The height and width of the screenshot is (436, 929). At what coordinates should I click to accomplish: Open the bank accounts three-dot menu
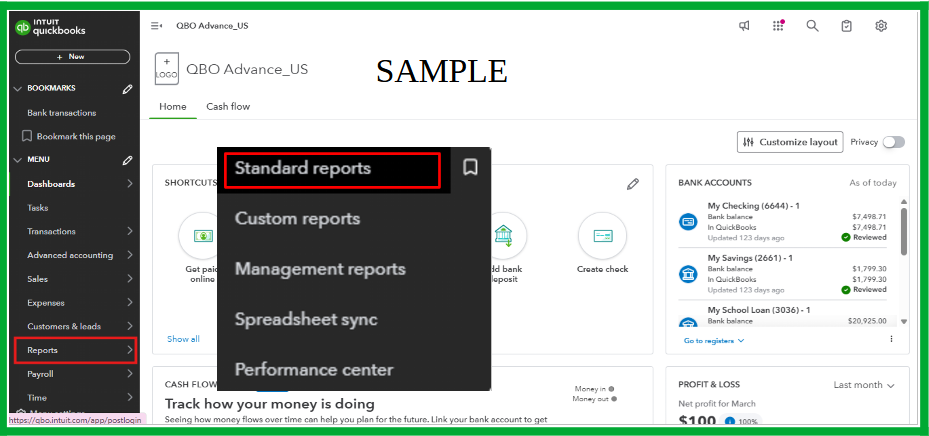pos(891,339)
